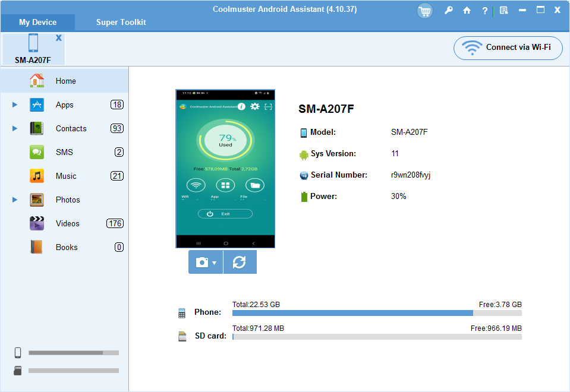The width and height of the screenshot is (570, 392).
Task: Click the Serial Number globe icon
Action: (304, 175)
